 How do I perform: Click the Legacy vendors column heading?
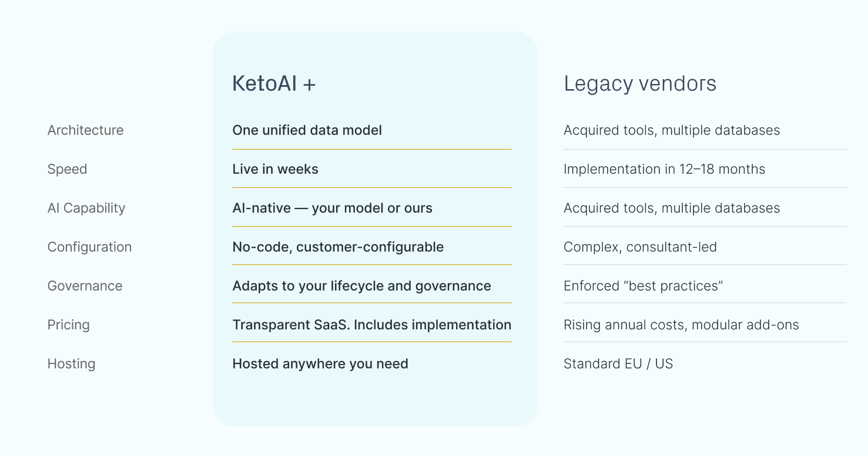(x=640, y=84)
